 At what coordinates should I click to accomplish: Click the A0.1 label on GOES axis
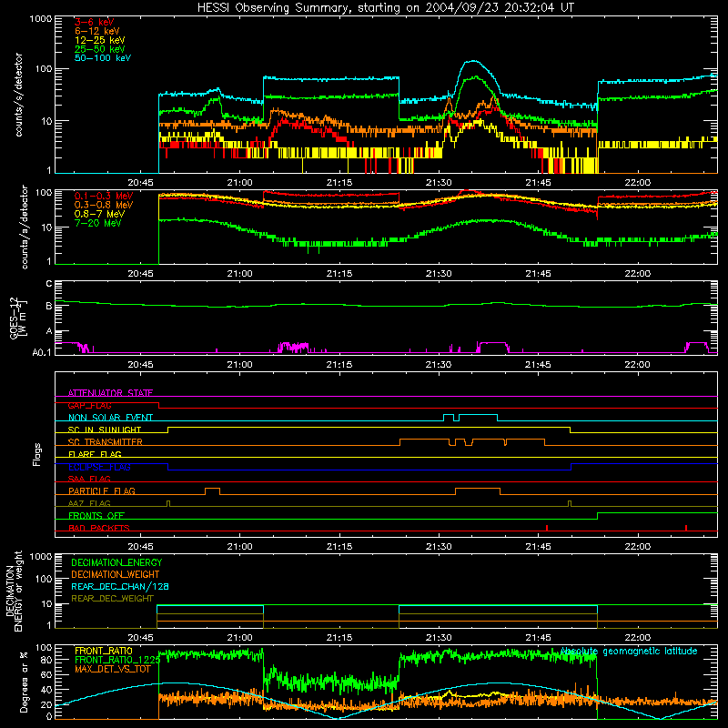point(42,353)
